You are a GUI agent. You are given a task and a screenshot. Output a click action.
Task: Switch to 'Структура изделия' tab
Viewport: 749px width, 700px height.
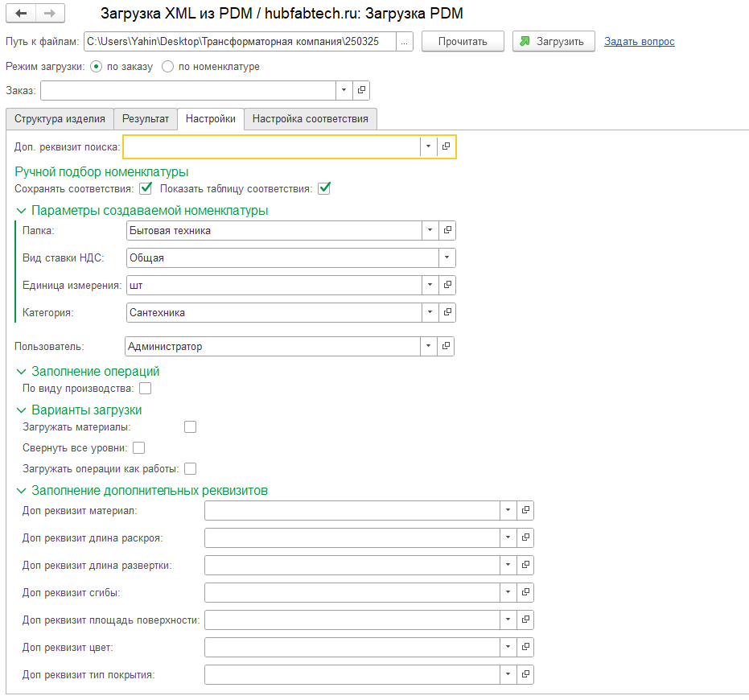[x=60, y=119]
